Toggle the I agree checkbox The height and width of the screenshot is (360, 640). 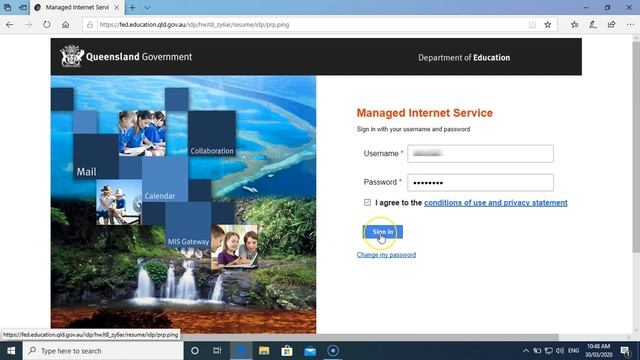pyautogui.click(x=367, y=202)
